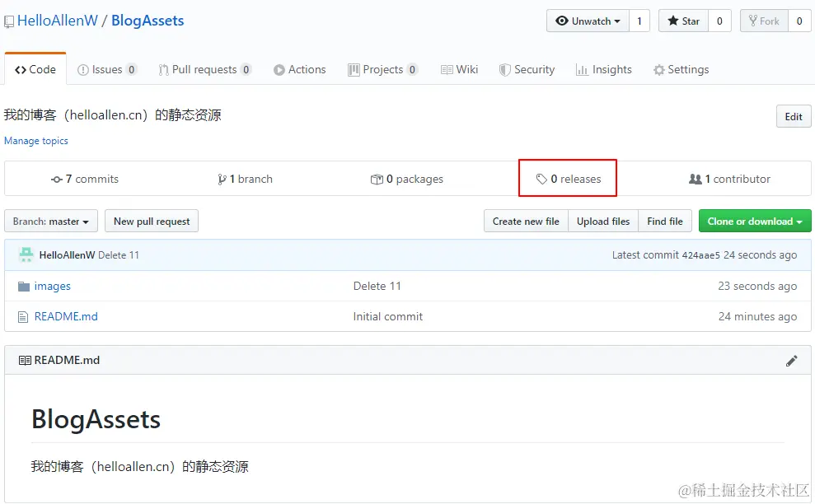
Task: Open the 0 packages page
Action: point(407,179)
